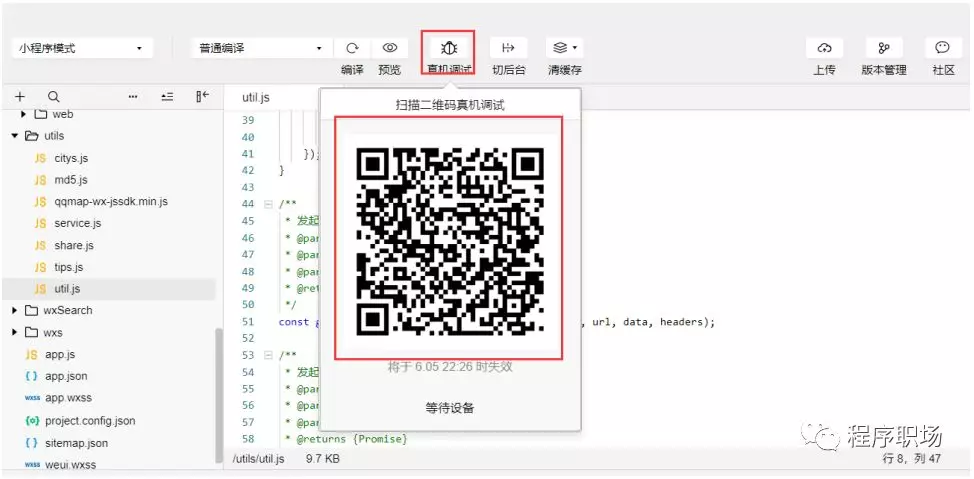This screenshot has width=974, height=479.
Task: Click the remote debug bug icon
Action: [x=448, y=48]
